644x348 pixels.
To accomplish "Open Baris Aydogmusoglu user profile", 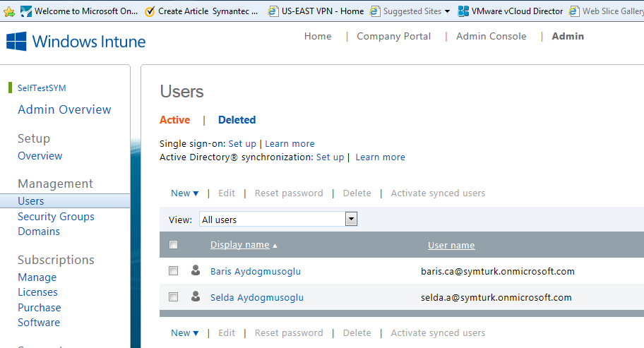I will 256,271.
